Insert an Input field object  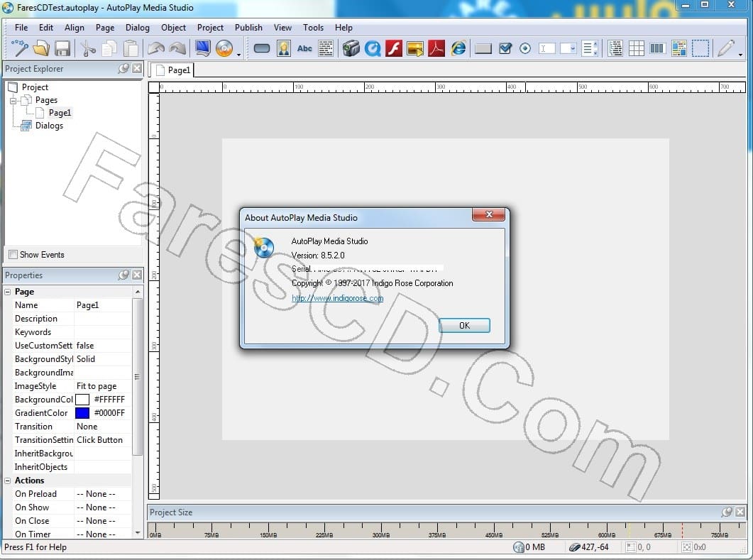click(547, 48)
